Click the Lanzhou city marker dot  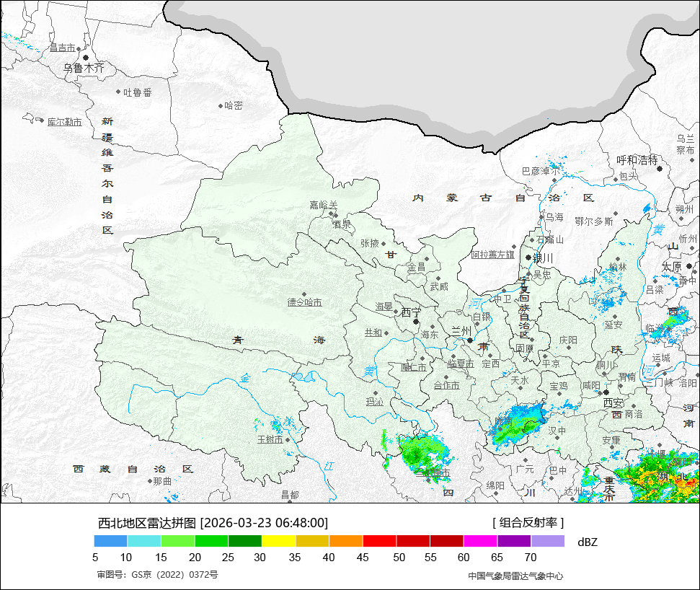click(x=470, y=340)
